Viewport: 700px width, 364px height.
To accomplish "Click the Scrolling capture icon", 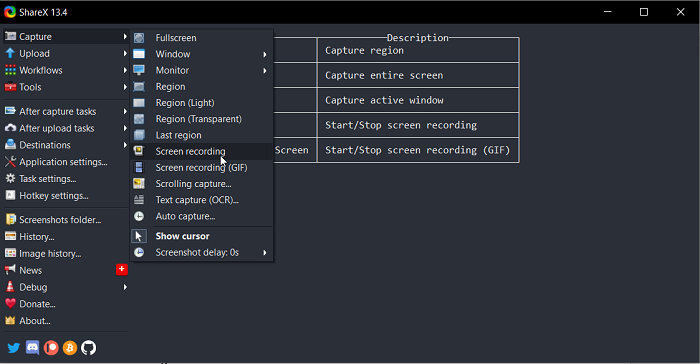I will tap(139, 184).
